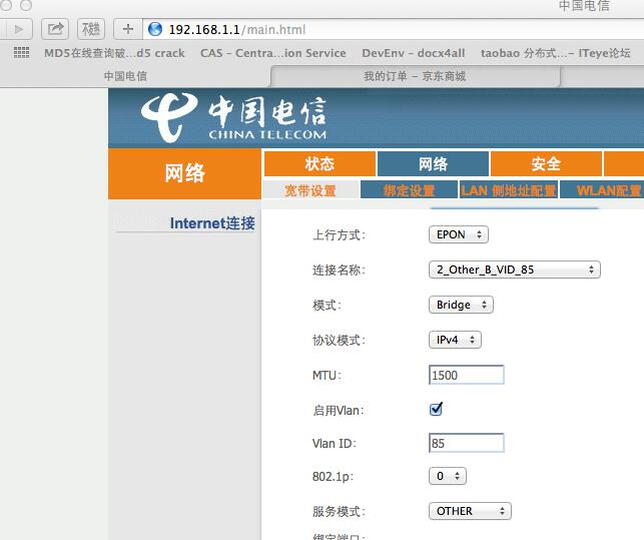Image resolution: width=644 pixels, height=540 pixels.
Task: Select Internet连接 in the sidebar
Action: click(212, 223)
